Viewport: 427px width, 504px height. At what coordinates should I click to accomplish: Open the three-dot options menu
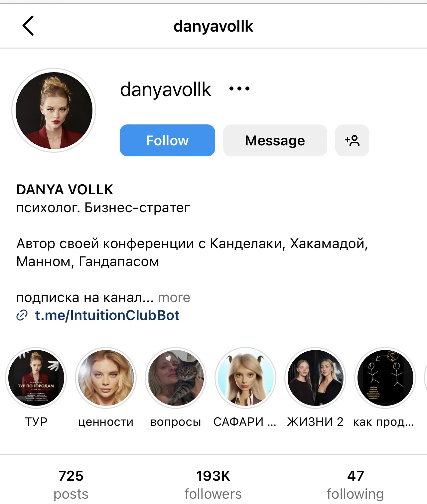tap(239, 89)
